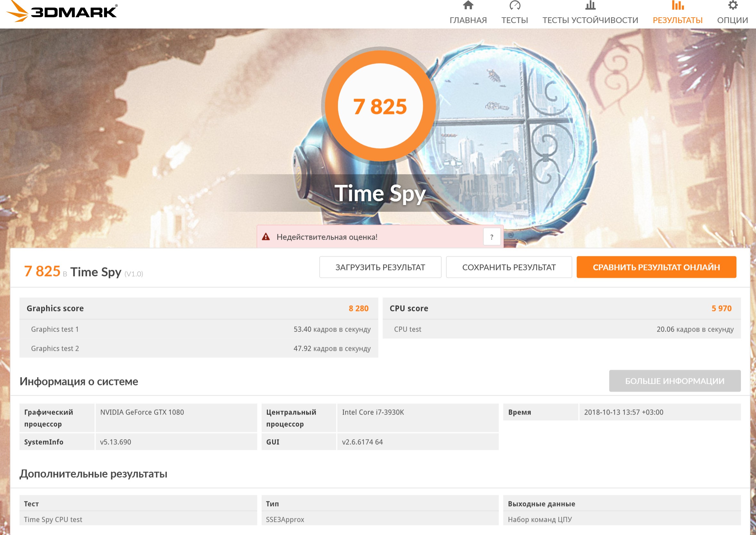The width and height of the screenshot is (756, 535).
Task: Open the ТЕСТЫ УСТОЙЧИВОСТИ tab
Action: click(590, 20)
